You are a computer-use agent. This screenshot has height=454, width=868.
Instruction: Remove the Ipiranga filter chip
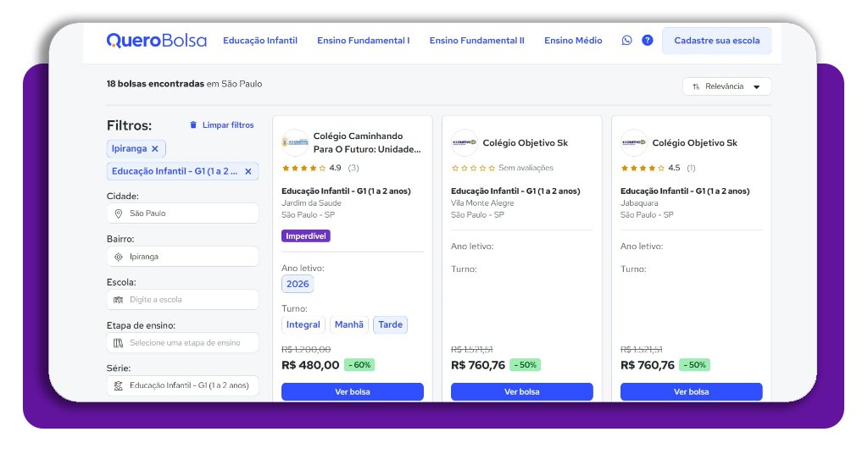click(154, 148)
